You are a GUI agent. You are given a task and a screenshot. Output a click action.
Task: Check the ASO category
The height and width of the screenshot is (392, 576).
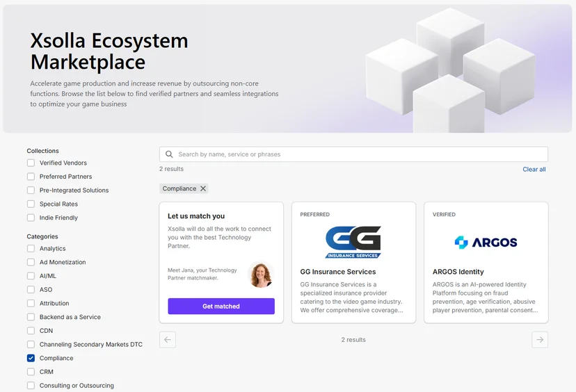click(x=31, y=290)
